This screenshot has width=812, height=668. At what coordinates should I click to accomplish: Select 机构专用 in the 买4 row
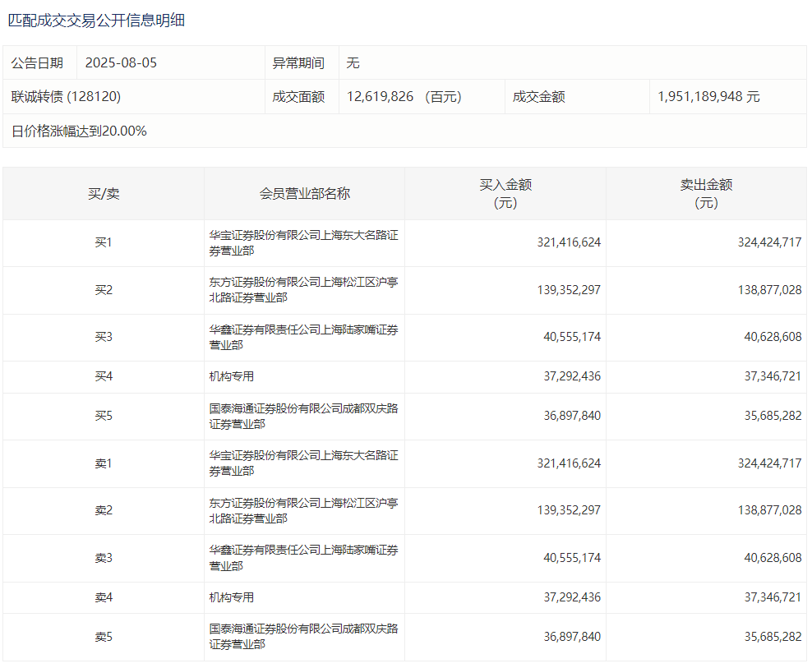click(232, 376)
